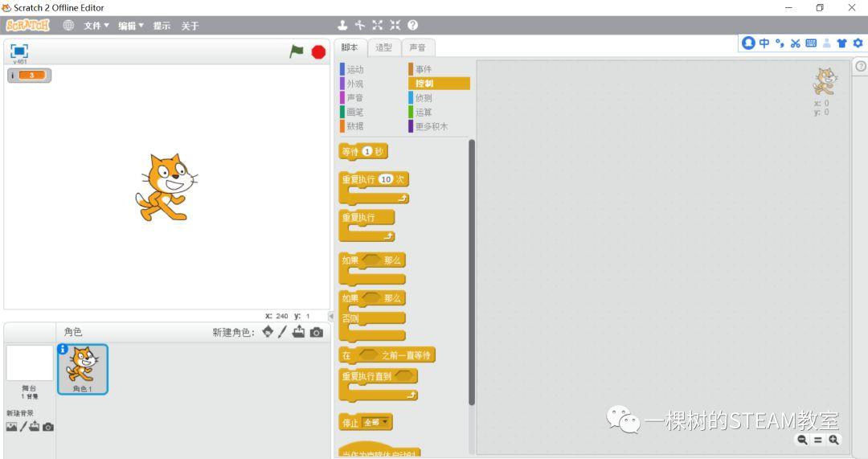Open input method settings gear
Image resolution: width=868 pixels, height=459 pixels.
(x=858, y=43)
